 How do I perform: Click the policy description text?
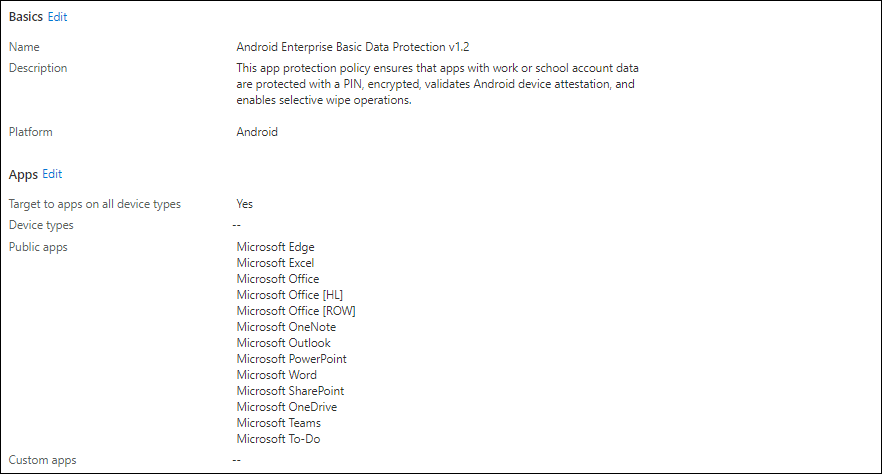(x=437, y=84)
